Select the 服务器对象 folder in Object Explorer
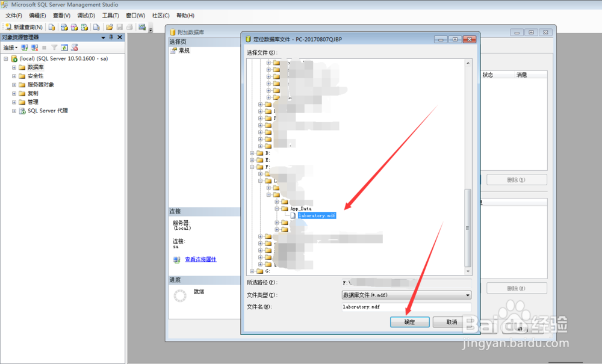 pyautogui.click(x=41, y=85)
